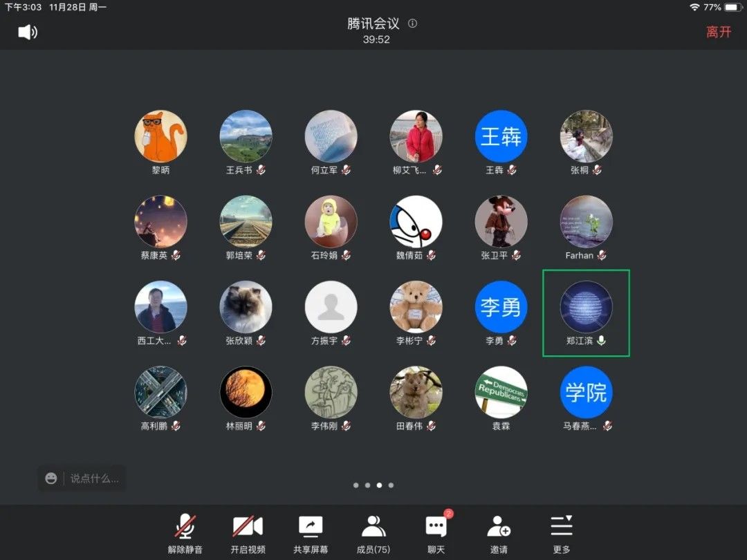Open meeting info next to 腾讯会议 title

[x=413, y=24]
